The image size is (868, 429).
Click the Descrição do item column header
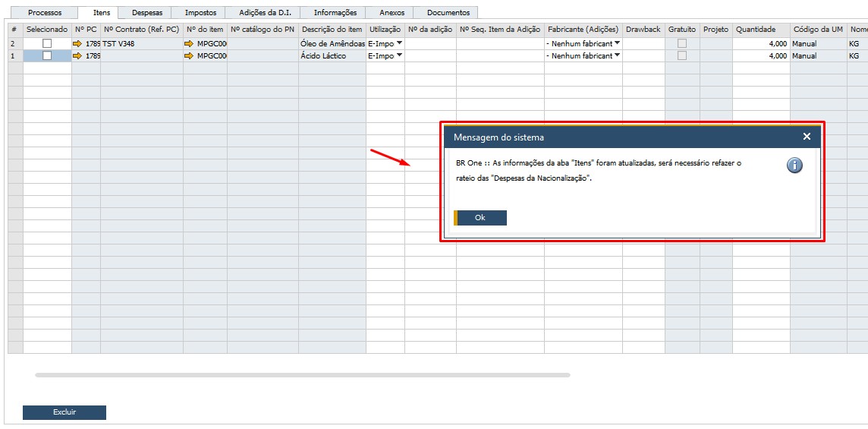[x=332, y=30]
